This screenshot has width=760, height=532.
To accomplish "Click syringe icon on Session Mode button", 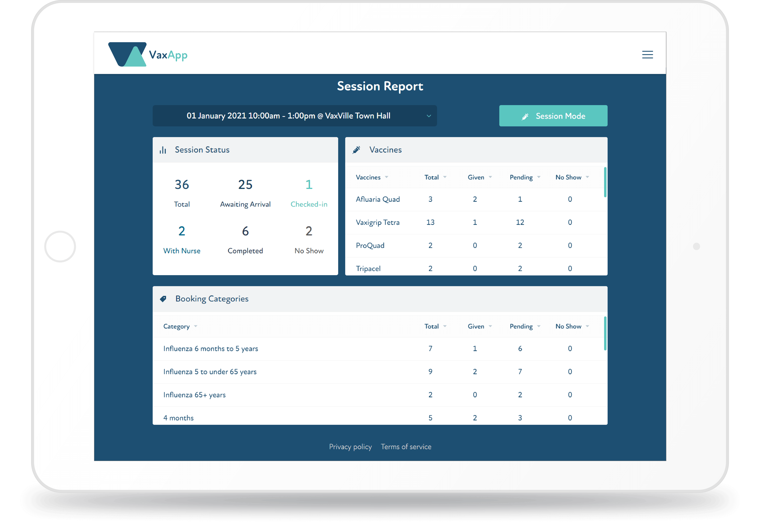I will coord(525,116).
